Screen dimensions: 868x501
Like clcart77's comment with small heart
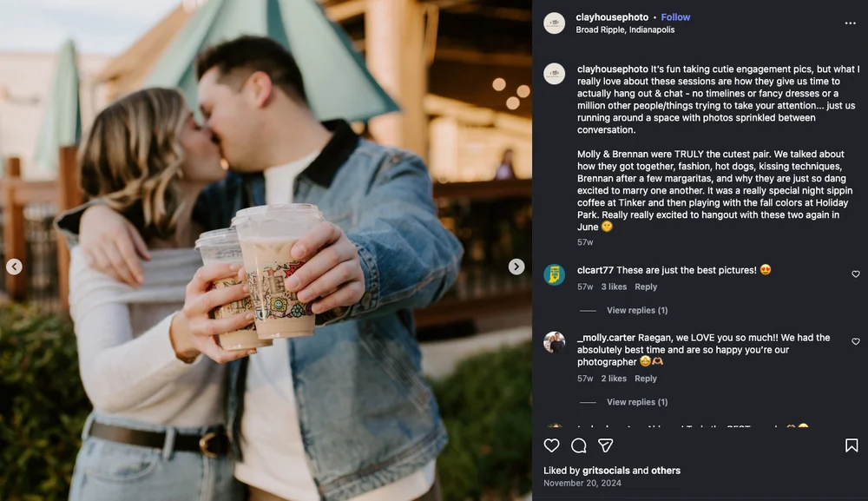pos(856,274)
